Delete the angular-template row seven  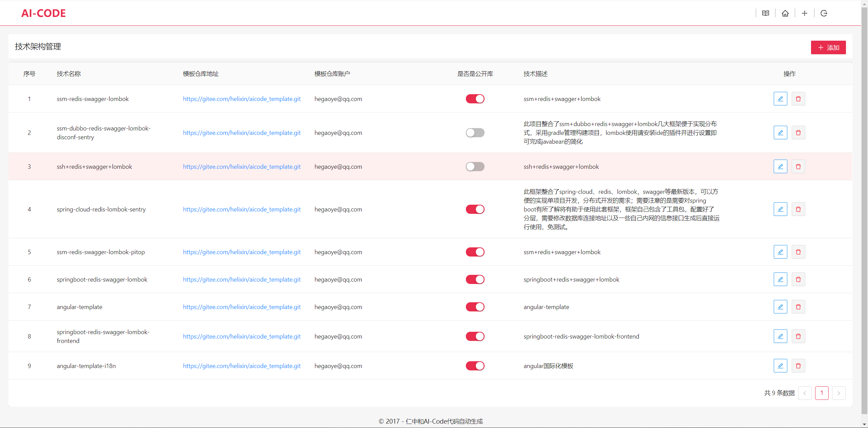point(798,307)
